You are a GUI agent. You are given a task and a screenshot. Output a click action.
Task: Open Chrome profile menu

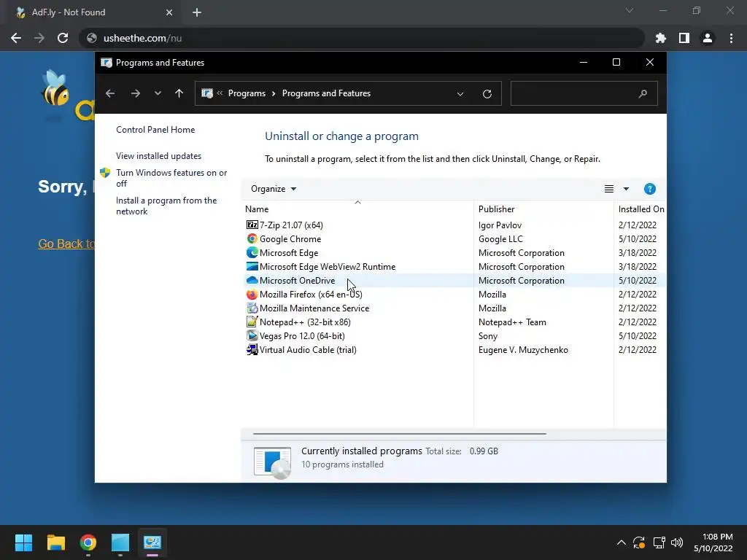click(708, 38)
